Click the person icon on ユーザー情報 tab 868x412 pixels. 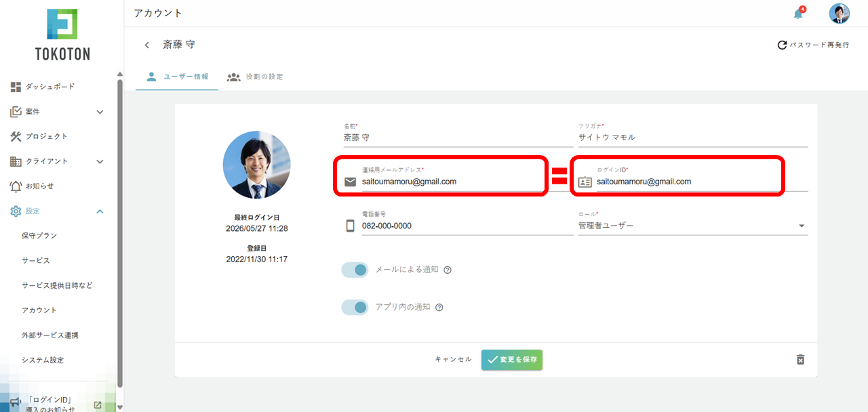pyautogui.click(x=151, y=77)
